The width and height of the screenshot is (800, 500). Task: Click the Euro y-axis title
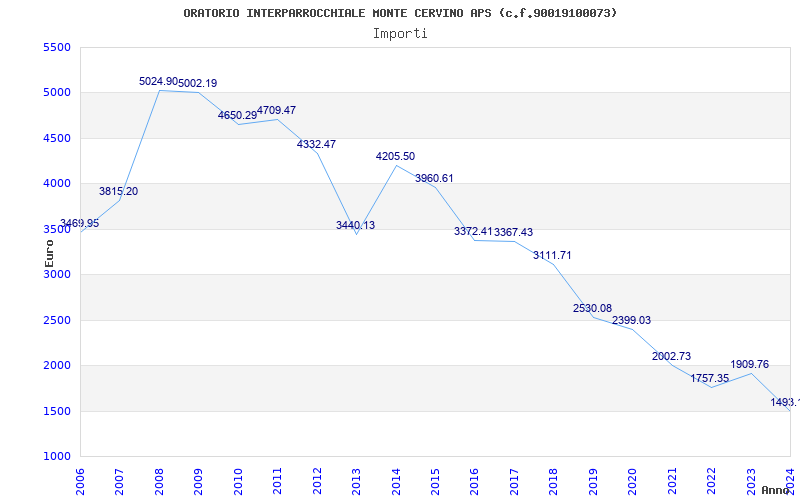pos(49,254)
